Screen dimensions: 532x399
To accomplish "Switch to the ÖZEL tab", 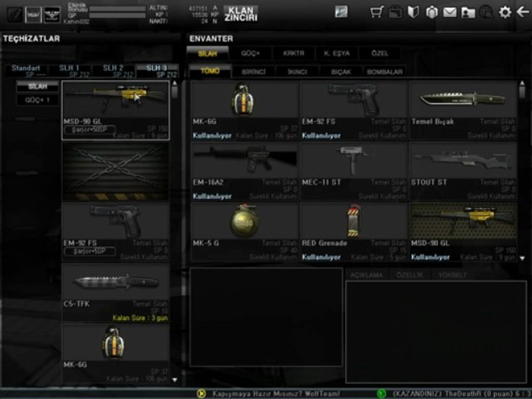I will [x=380, y=53].
